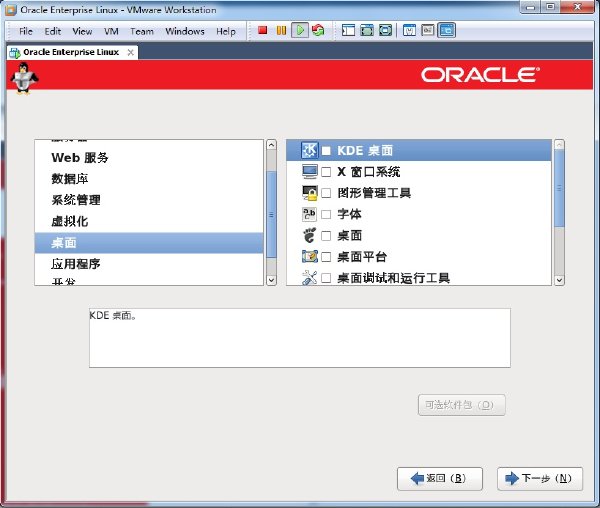The height and width of the screenshot is (508, 600).
Task: Click the graphical admin tools lock icon
Action: coord(309,193)
